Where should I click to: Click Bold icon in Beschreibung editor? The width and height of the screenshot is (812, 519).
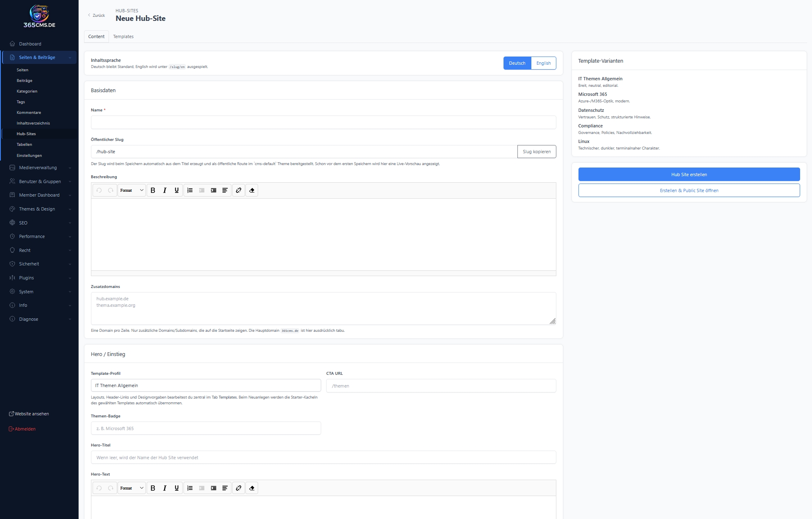(x=153, y=190)
